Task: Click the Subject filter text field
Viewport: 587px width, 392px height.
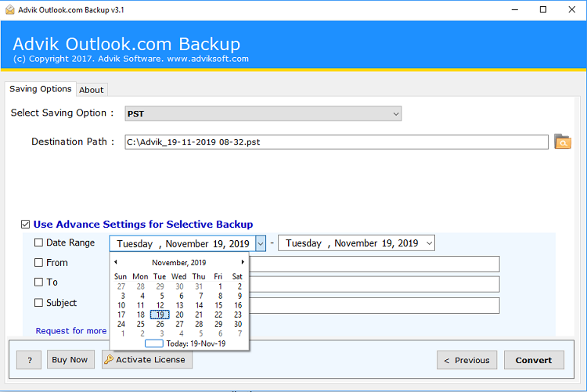Action: (374, 305)
